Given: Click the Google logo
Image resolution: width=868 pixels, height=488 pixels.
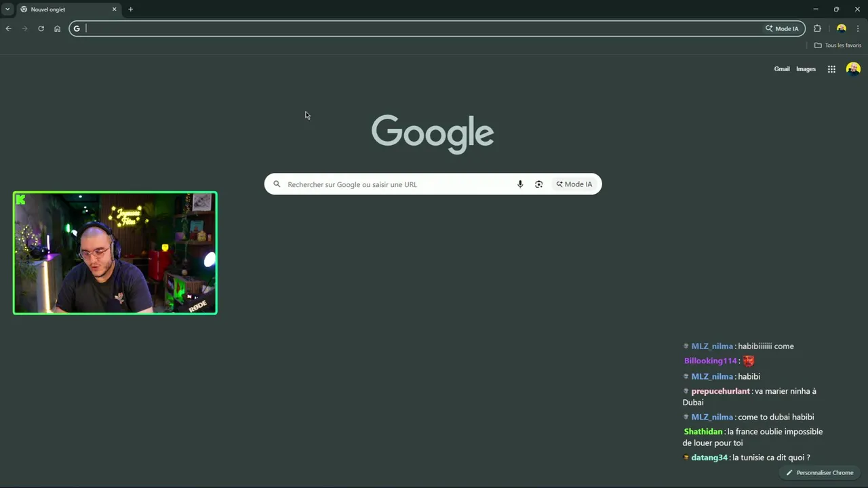Looking at the screenshot, I should tap(433, 134).
